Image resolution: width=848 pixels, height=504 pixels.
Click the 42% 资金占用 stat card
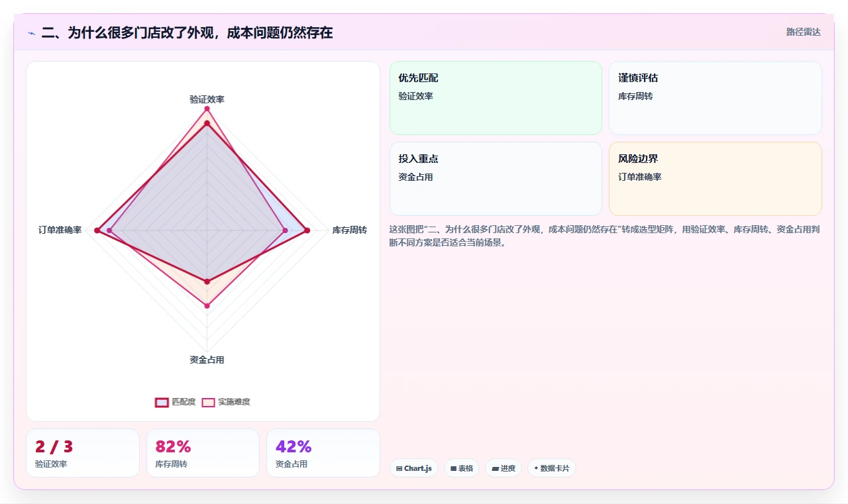[323, 453]
